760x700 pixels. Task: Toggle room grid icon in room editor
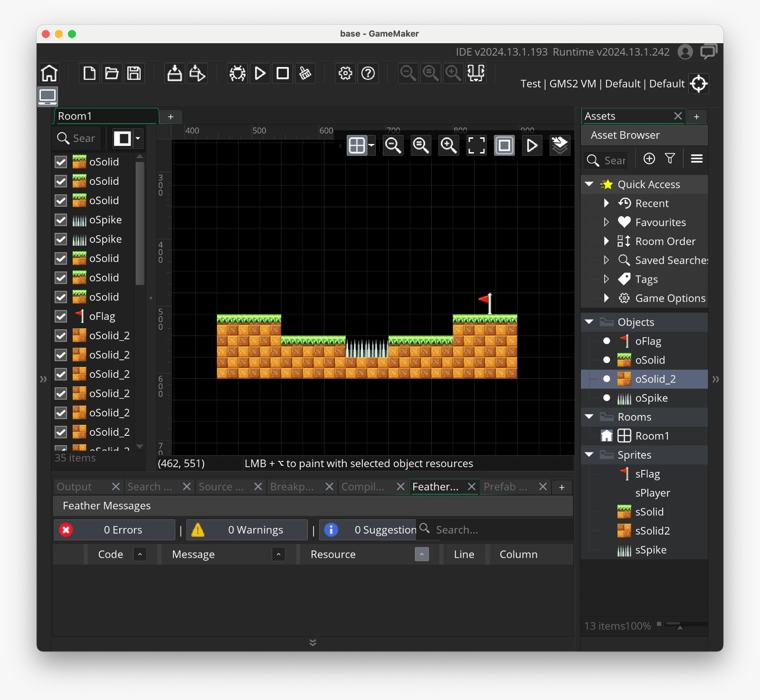(357, 145)
